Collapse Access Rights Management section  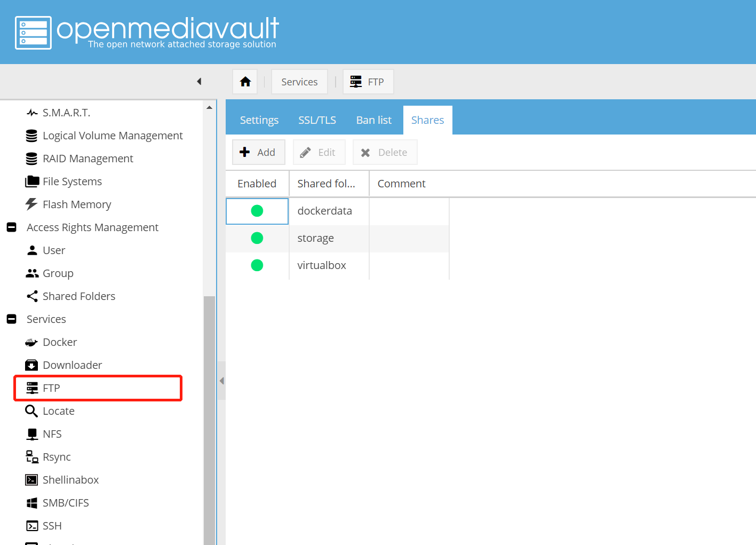(x=11, y=227)
